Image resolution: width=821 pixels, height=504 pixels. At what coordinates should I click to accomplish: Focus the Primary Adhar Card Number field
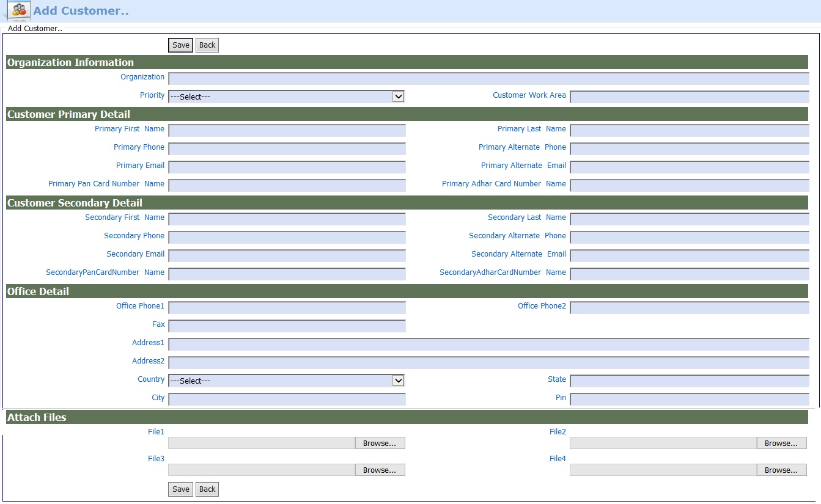pos(689,185)
